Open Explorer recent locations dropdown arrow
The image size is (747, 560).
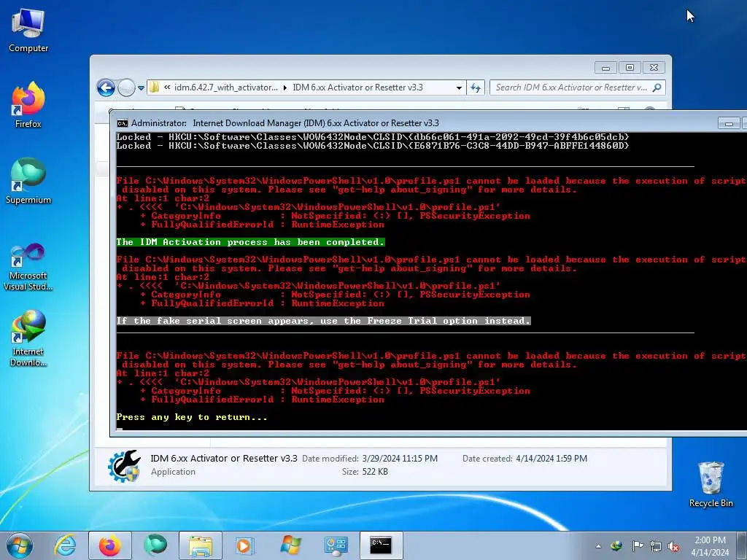(x=141, y=88)
